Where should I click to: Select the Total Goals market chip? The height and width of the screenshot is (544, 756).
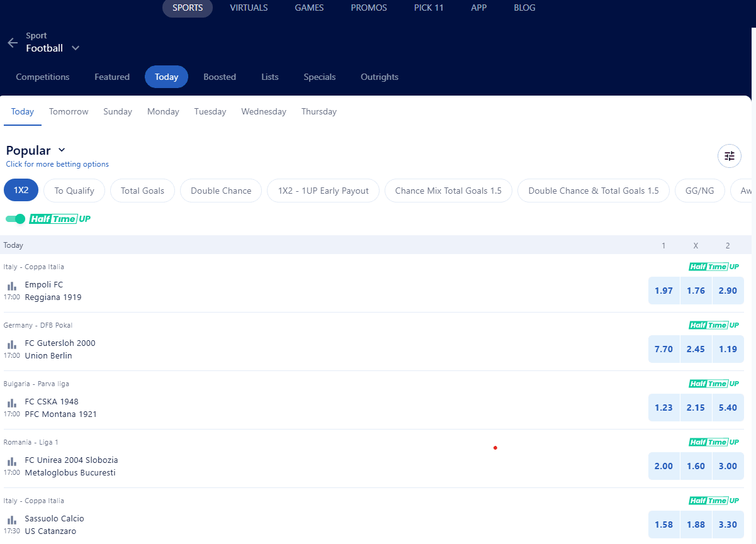click(x=142, y=191)
